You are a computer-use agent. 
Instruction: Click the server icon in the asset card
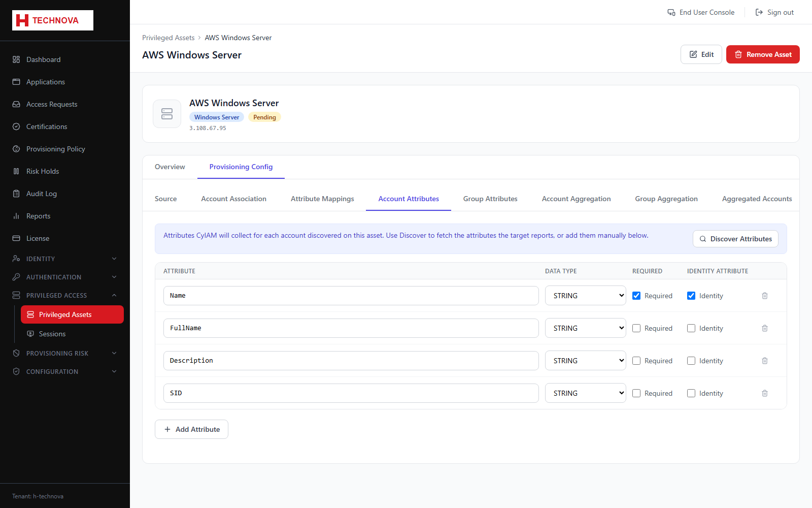167,114
